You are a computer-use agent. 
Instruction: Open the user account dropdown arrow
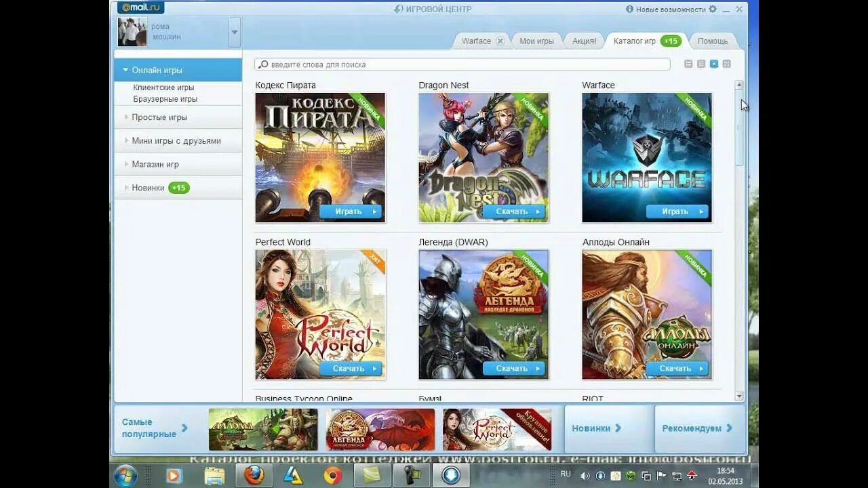[x=235, y=32]
